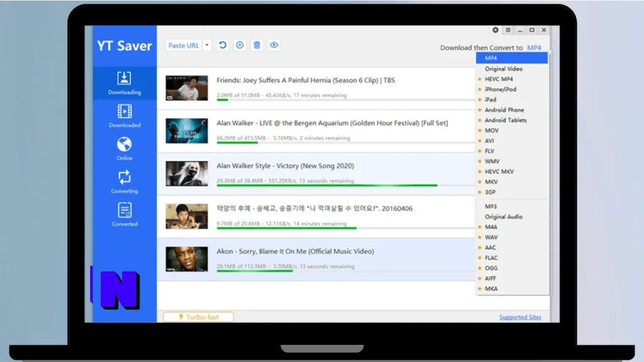Image resolution: width=644 pixels, height=362 pixels.
Task: Select MP4 in the format list
Action: click(x=512, y=58)
